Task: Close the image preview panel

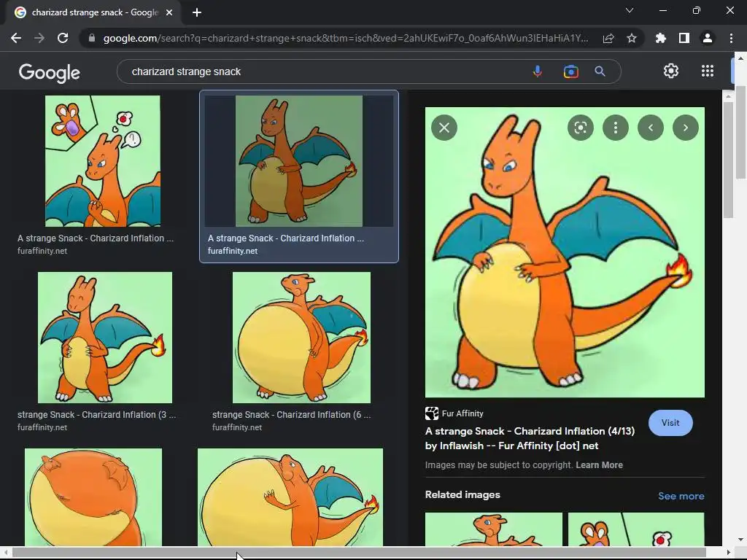Action: 444,128
